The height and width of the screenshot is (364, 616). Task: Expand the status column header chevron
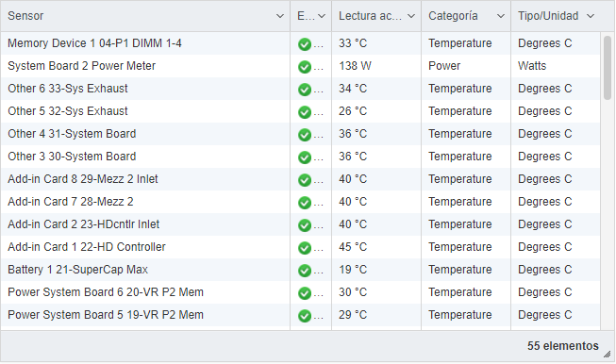322,16
